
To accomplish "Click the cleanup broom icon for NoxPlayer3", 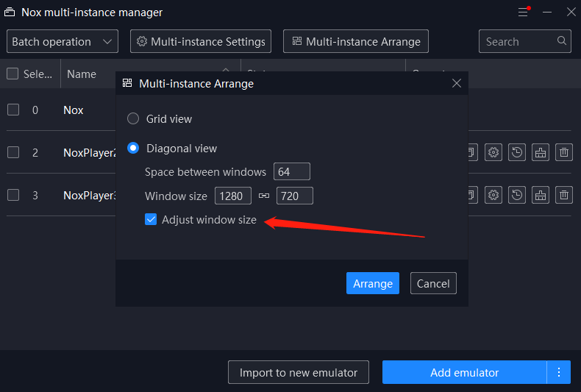I will pos(541,195).
